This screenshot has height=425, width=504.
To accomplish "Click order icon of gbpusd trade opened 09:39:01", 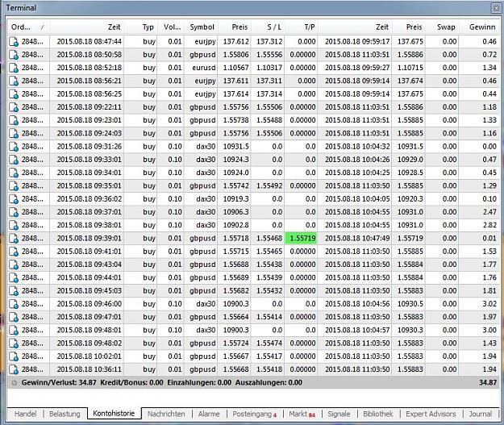I will tap(14, 239).
